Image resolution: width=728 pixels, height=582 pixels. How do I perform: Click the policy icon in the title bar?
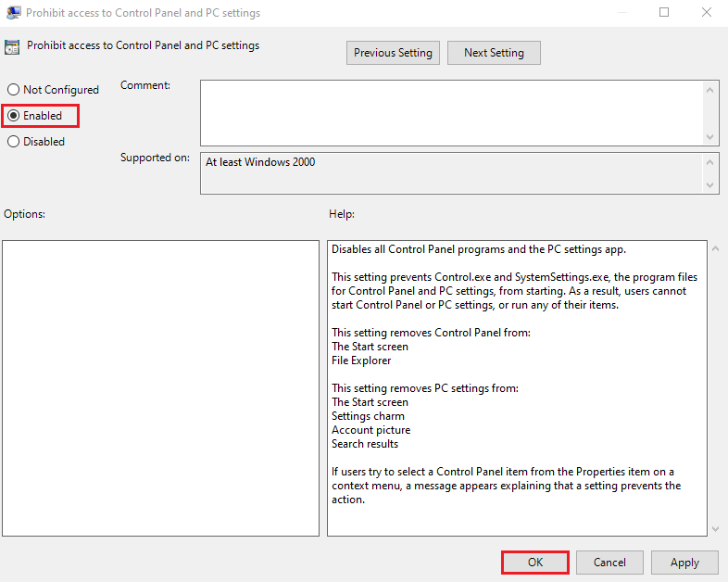coord(13,13)
